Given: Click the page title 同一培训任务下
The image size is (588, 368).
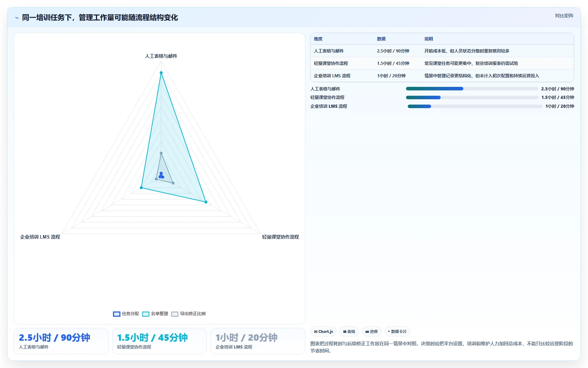Looking at the screenshot, I should 100,18.
